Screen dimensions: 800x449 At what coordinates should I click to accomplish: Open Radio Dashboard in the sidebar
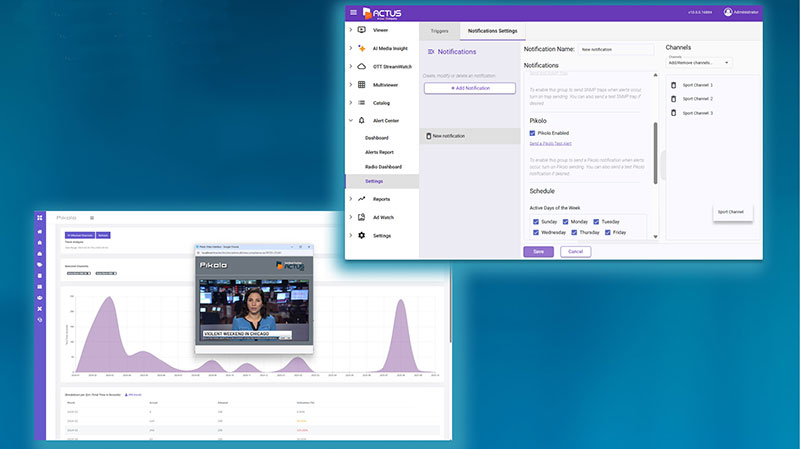[383, 166]
